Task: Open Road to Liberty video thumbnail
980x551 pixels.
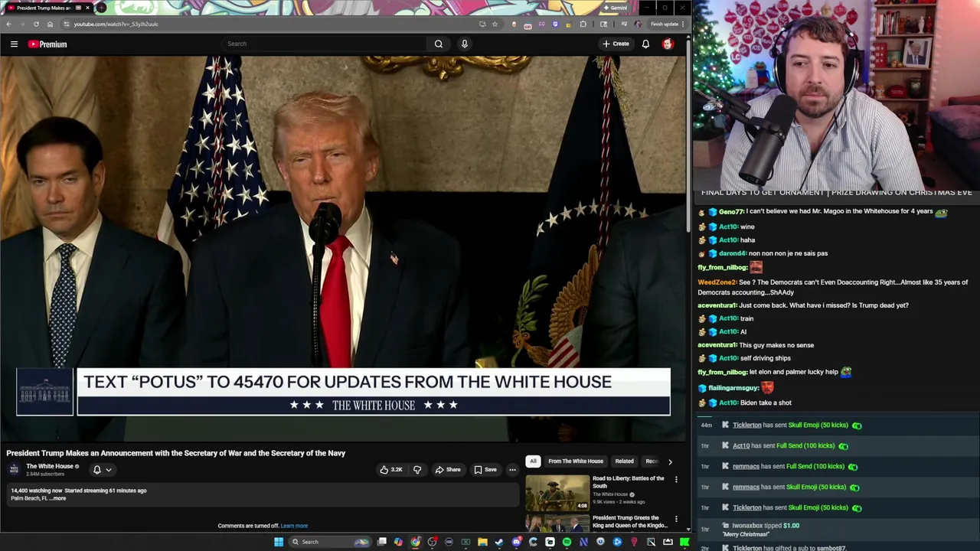Action: click(x=557, y=493)
